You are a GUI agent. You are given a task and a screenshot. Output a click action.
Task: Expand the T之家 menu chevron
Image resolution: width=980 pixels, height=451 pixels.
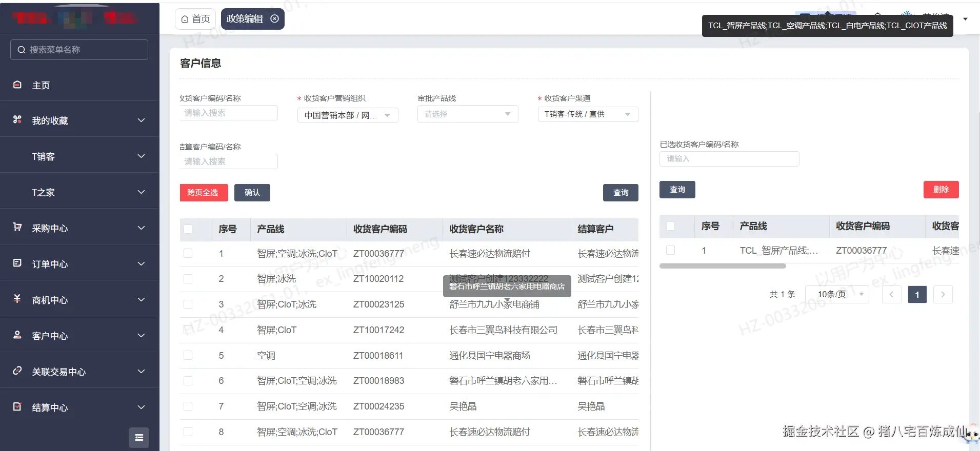point(141,192)
